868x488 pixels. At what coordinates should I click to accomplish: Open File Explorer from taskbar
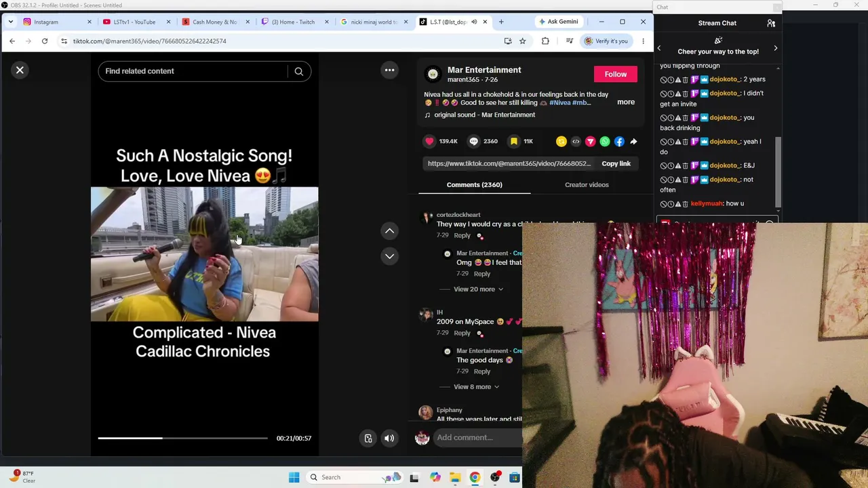tap(455, 477)
